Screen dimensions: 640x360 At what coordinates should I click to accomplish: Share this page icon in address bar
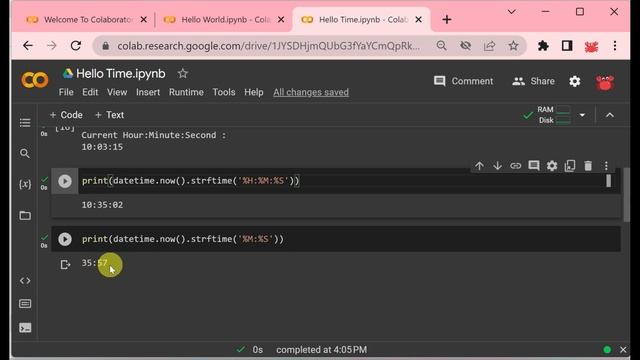[489, 46]
